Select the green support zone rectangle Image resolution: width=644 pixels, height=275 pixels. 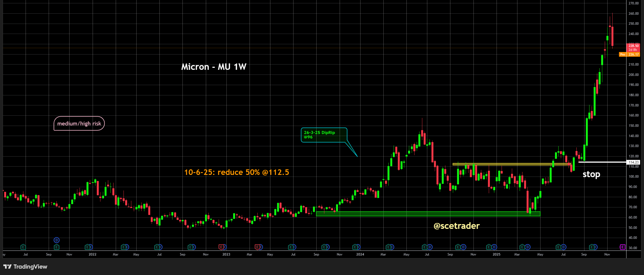(x=428, y=214)
